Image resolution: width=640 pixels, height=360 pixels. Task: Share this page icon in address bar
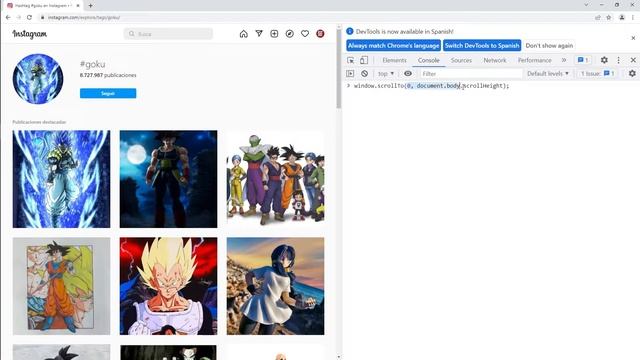[x=598, y=18]
